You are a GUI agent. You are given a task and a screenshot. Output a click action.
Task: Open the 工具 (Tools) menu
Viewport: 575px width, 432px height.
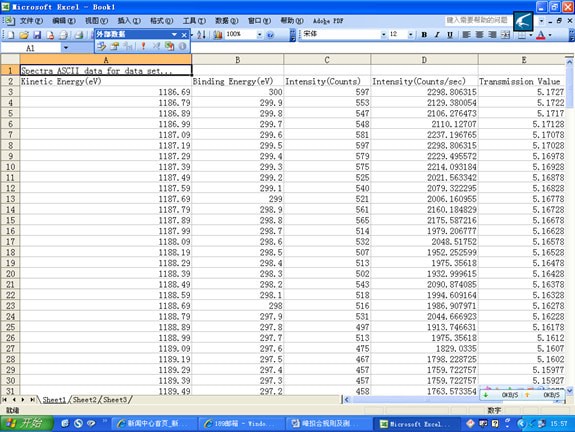(194, 21)
